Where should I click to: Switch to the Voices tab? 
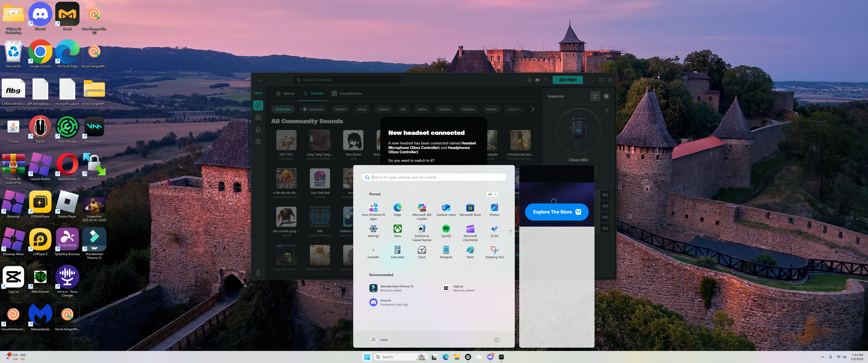point(285,93)
